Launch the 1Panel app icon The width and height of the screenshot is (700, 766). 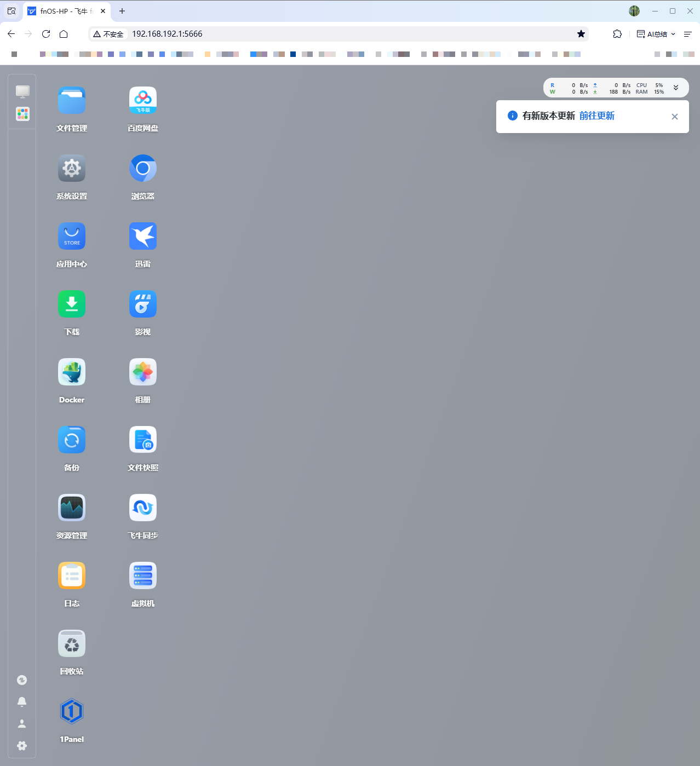(x=72, y=711)
